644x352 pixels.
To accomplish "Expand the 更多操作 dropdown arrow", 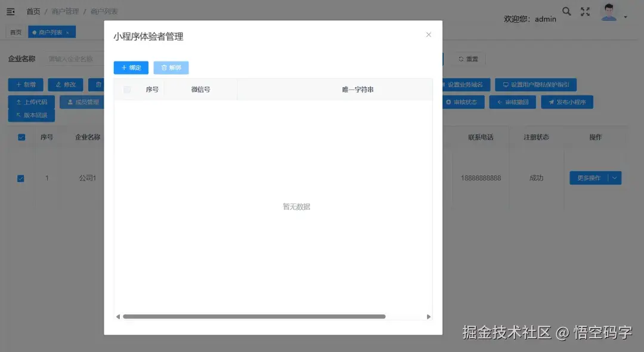I will point(615,177).
